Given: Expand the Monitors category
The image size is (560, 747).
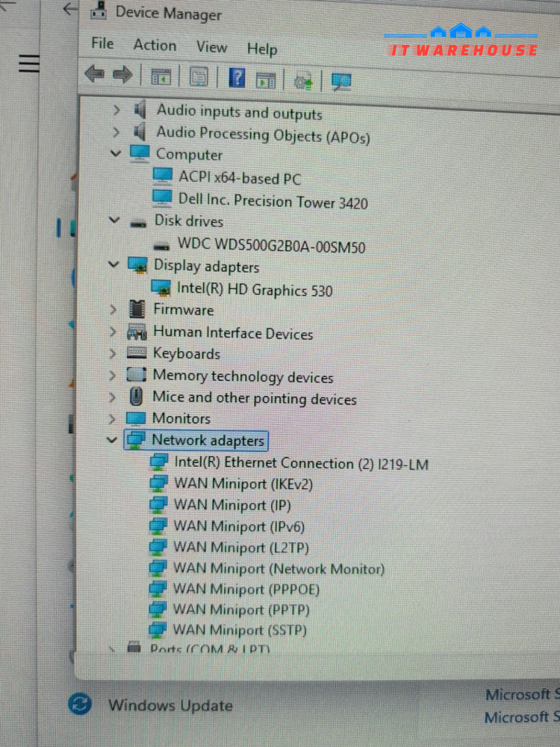Looking at the screenshot, I should click(112, 419).
